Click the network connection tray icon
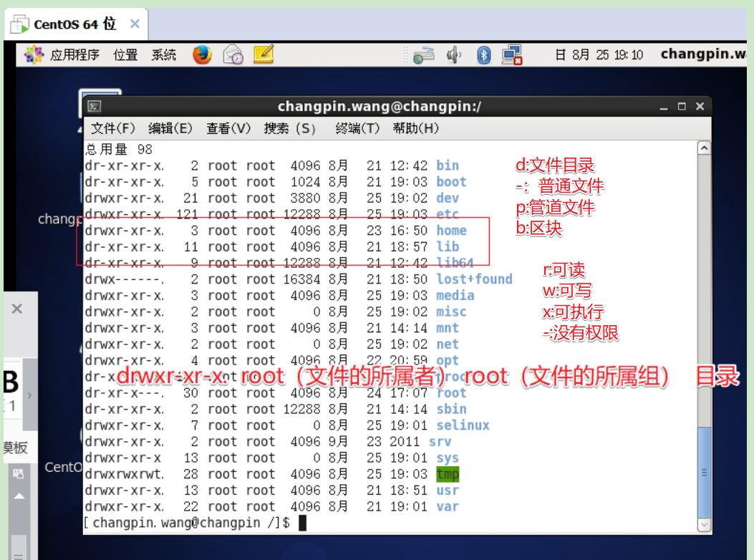The width and height of the screenshot is (754, 560). [x=512, y=55]
